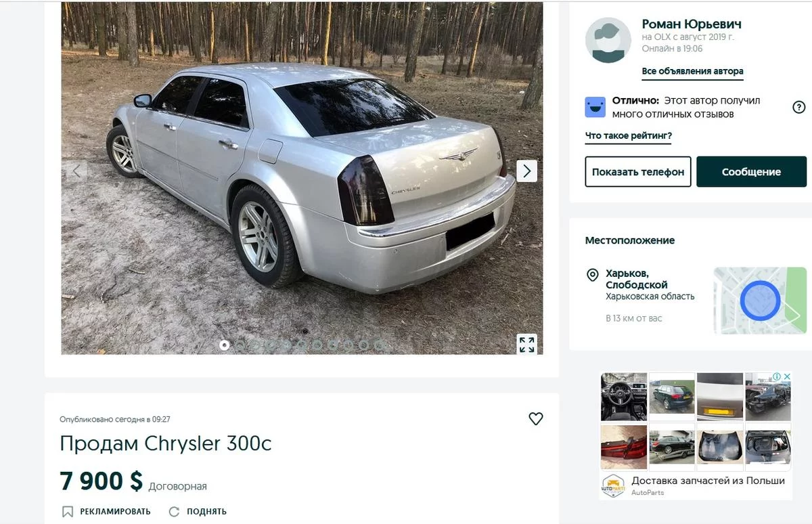Open the Что такое рейтинг? link
The height and width of the screenshot is (524, 812).
click(x=629, y=136)
